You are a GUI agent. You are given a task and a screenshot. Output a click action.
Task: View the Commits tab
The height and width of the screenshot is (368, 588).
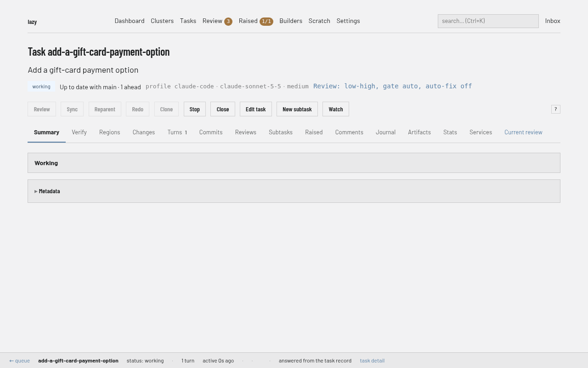point(211,132)
